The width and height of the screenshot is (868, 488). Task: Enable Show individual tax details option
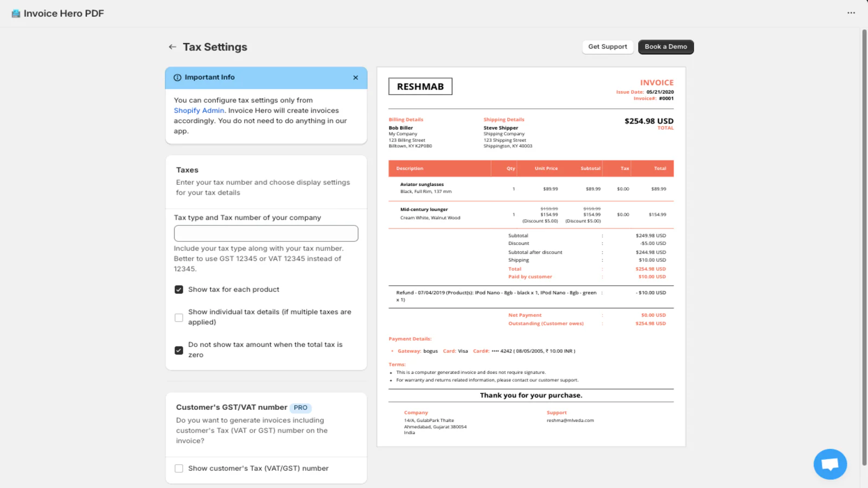179,317
